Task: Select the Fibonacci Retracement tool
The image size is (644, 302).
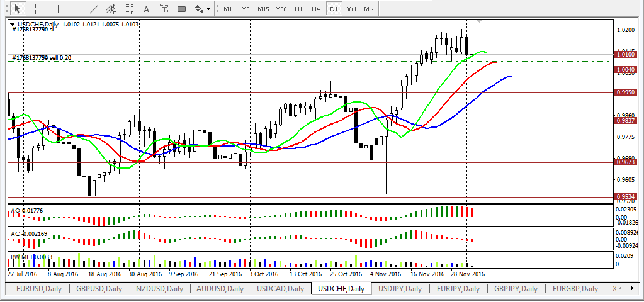Action: click(129, 9)
